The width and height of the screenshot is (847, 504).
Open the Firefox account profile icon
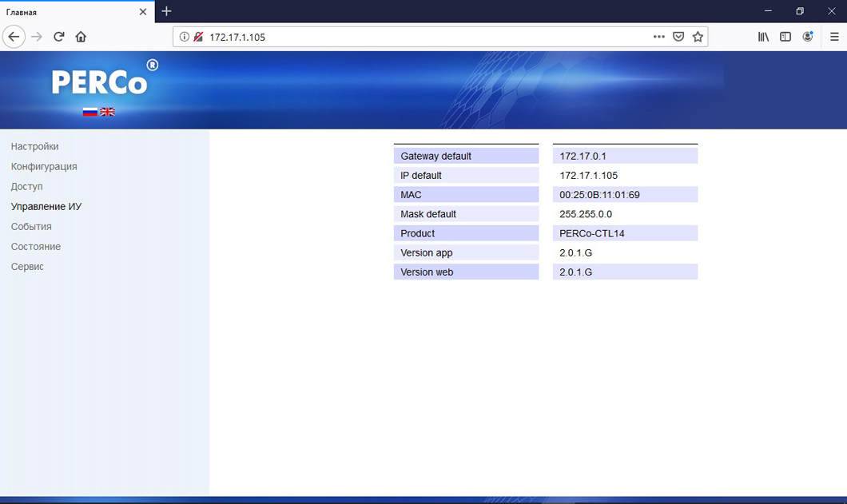pyautogui.click(x=808, y=37)
